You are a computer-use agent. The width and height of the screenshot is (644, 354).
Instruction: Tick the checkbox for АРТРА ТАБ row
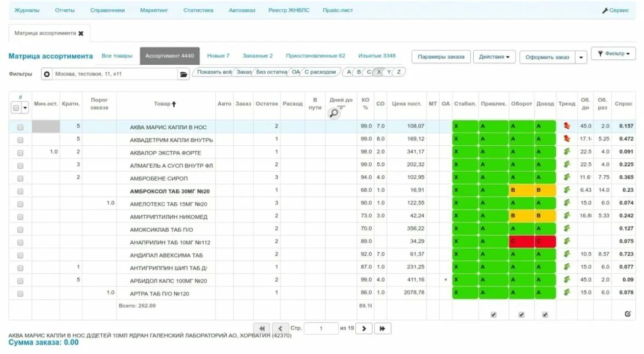tap(20, 294)
